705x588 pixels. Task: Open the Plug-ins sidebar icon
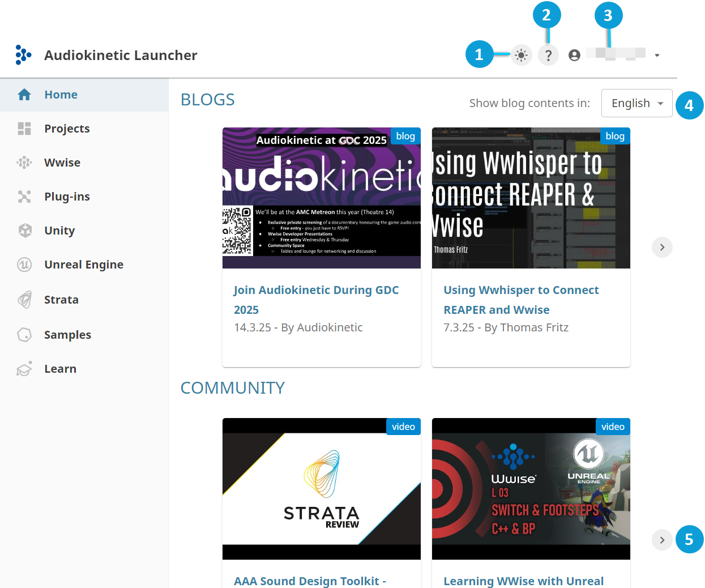[x=24, y=197]
